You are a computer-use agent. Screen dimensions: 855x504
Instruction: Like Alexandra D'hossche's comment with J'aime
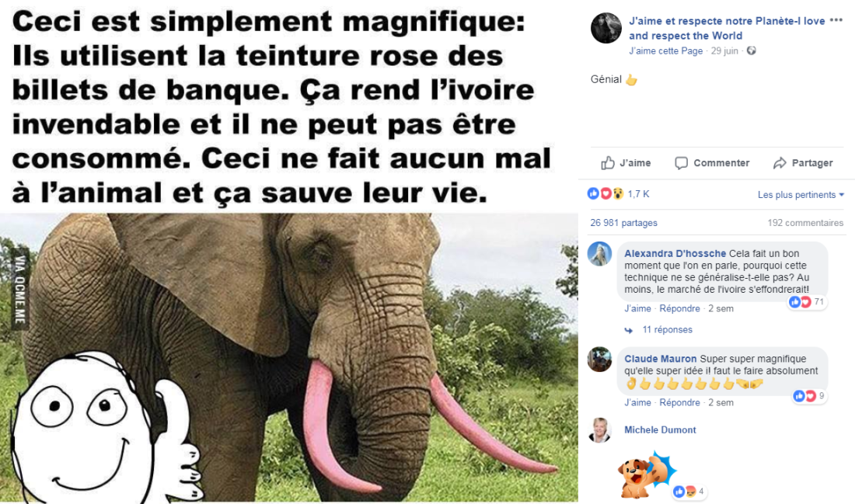[637, 308]
